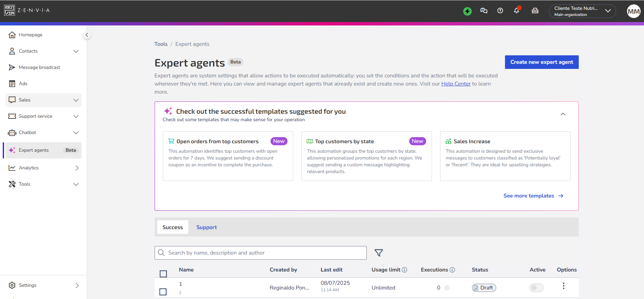Click the green lightning bolt status icon
This screenshot has height=299, width=644.
click(467, 11)
